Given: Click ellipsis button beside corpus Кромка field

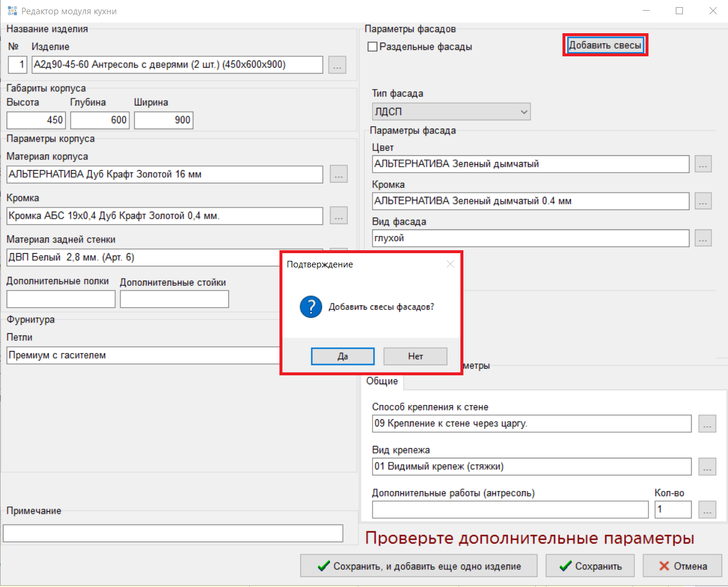Looking at the screenshot, I should pos(338,216).
